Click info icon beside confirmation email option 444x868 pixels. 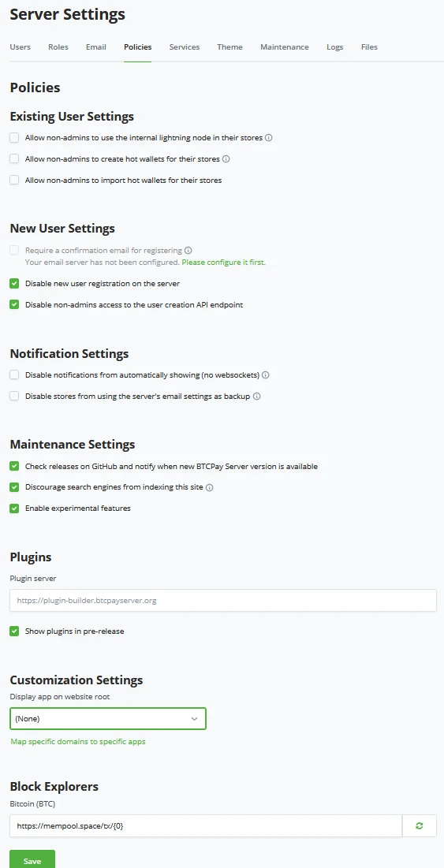[188, 250]
